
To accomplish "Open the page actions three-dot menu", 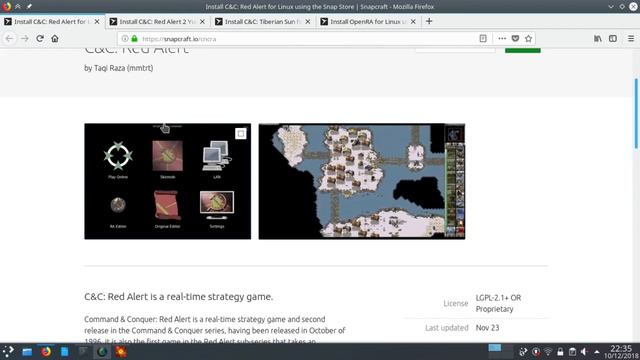I will (x=502, y=38).
